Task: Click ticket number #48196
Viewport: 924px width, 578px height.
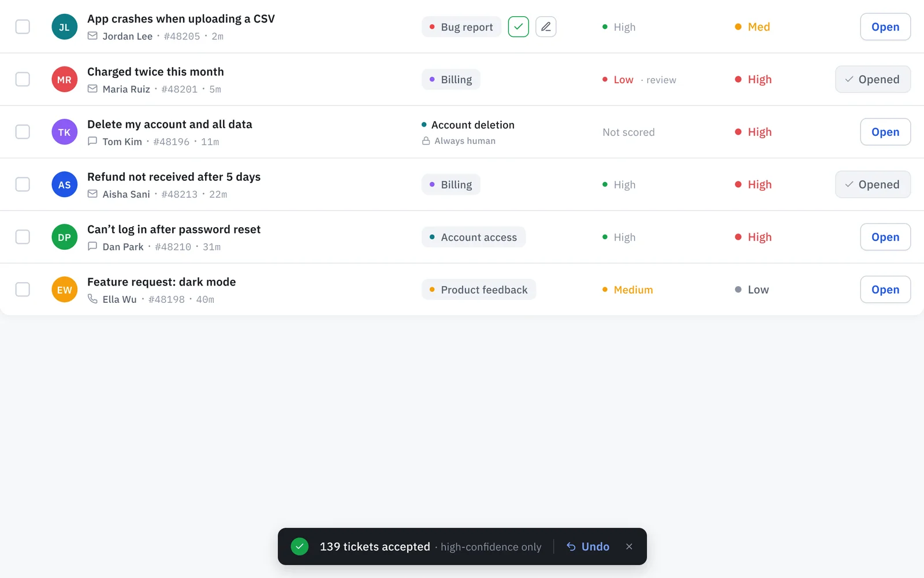Action: pos(172,142)
